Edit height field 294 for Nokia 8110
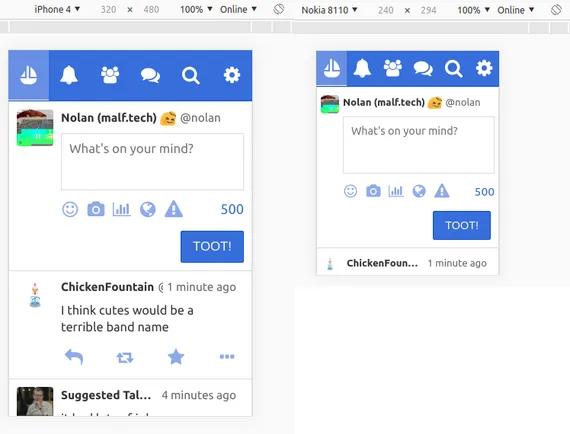 pyautogui.click(x=429, y=10)
